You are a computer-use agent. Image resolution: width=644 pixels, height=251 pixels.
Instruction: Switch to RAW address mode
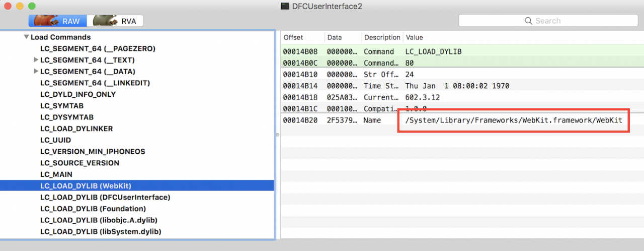[57, 21]
